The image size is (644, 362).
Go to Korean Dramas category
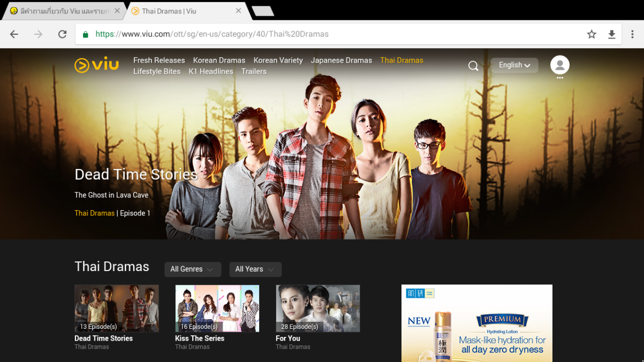[x=219, y=60]
